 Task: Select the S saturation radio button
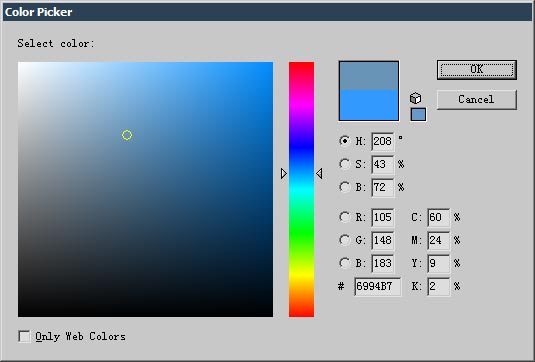coord(345,164)
